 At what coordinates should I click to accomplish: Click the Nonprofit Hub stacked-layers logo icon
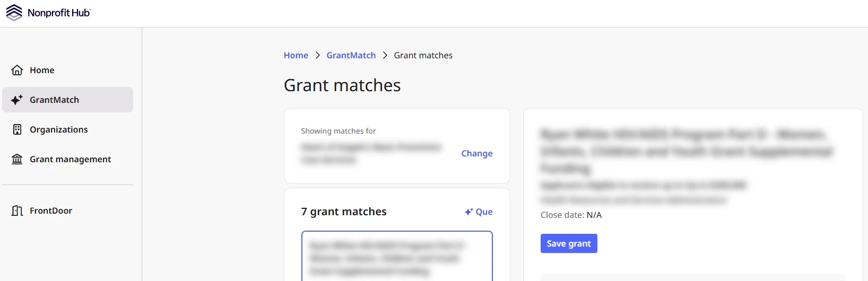pyautogui.click(x=14, y=13)
